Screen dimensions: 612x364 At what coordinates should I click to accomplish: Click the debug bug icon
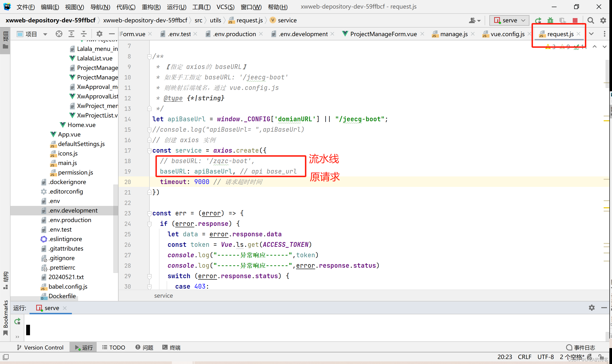pos(550,20)
